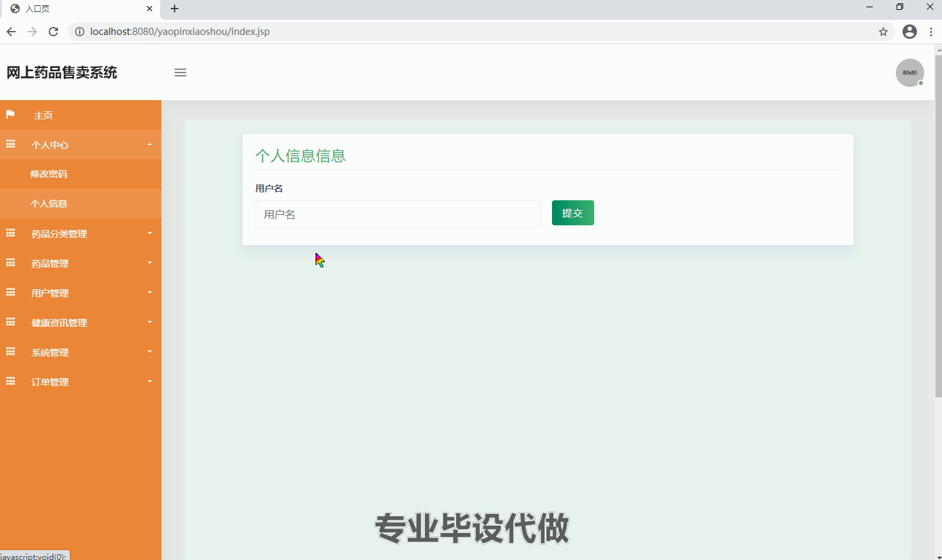Click scrollbar up arrow

(x=938, y=49)
